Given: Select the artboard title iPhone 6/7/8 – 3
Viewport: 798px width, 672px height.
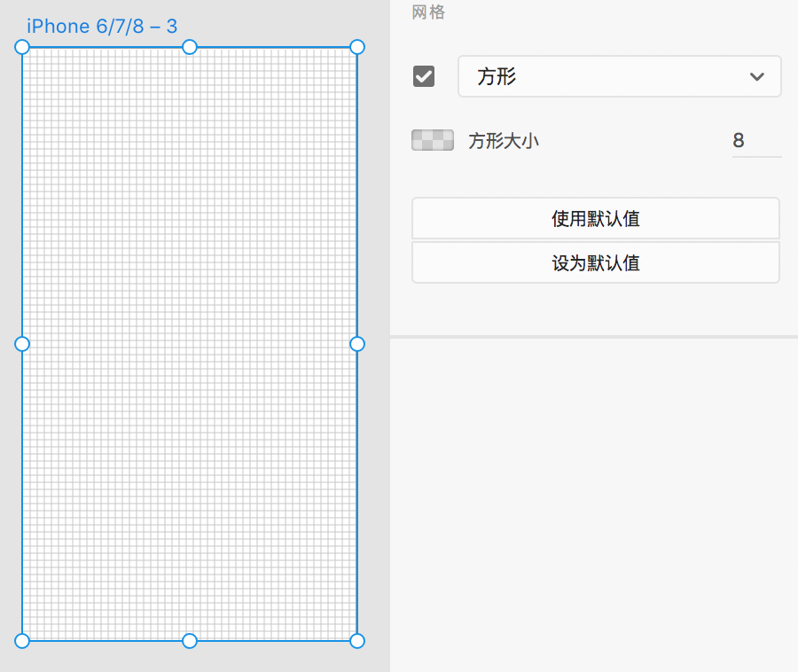Looking at the screenshot, I should [x=102, y=27].
